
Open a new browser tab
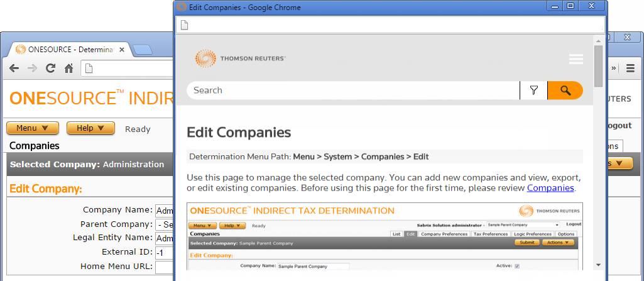(x=142, y=50)
